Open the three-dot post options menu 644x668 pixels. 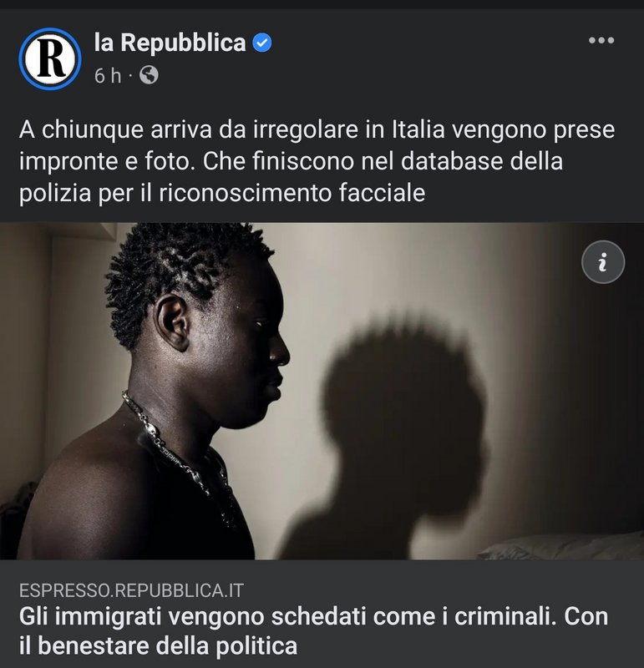(x=601, y=40)
